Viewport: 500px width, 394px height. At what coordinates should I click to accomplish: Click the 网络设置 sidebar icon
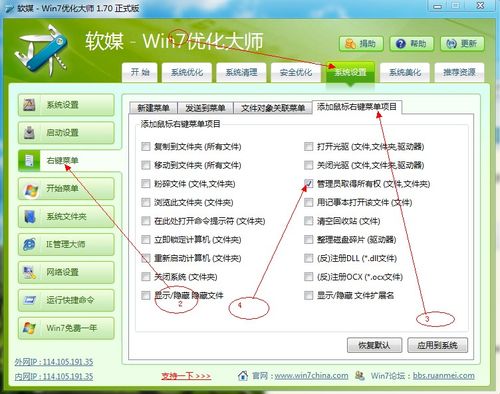(x=29, y=272)
